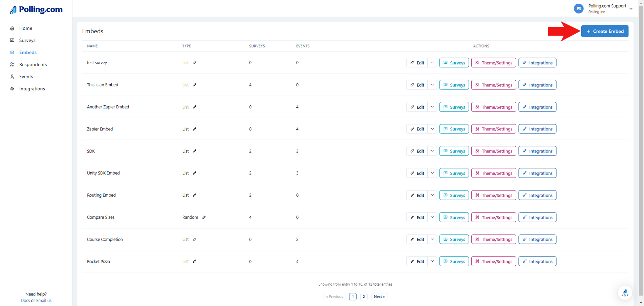Open the Docs link
This screenshot has height=306, width=644.
coord(25,301)
